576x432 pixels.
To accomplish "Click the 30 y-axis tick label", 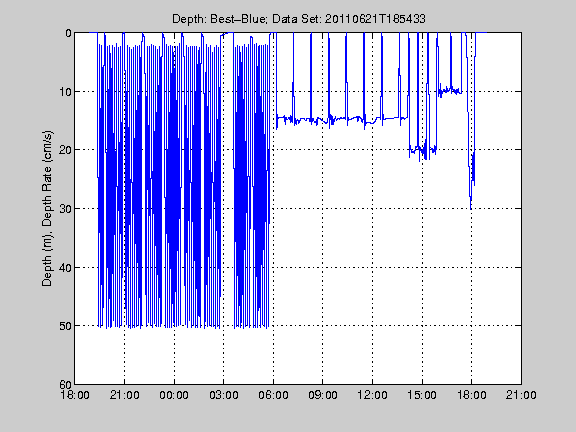I will [65, 209].
